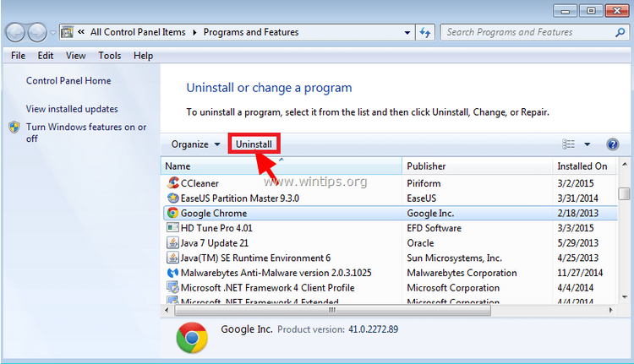
Task: Click the horizontal scrollbar thumb
Action: click(333, 310)
